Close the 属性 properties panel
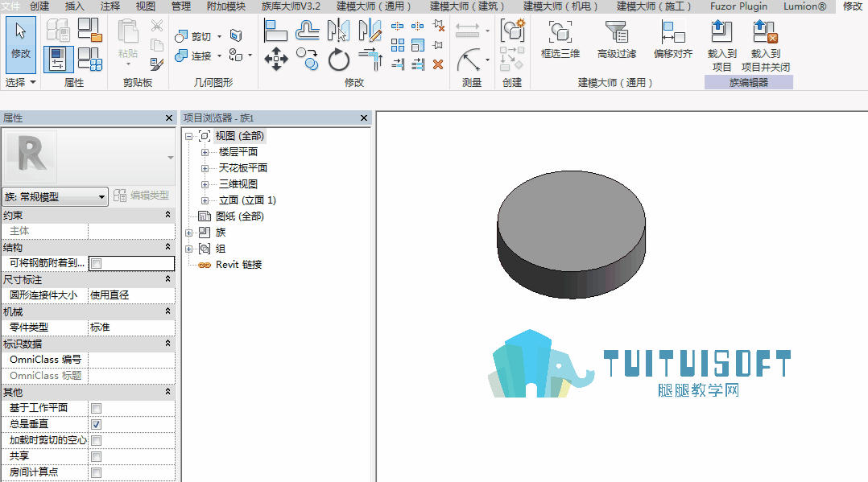Viewport: 868px width, 482px height. coord(169,117)
